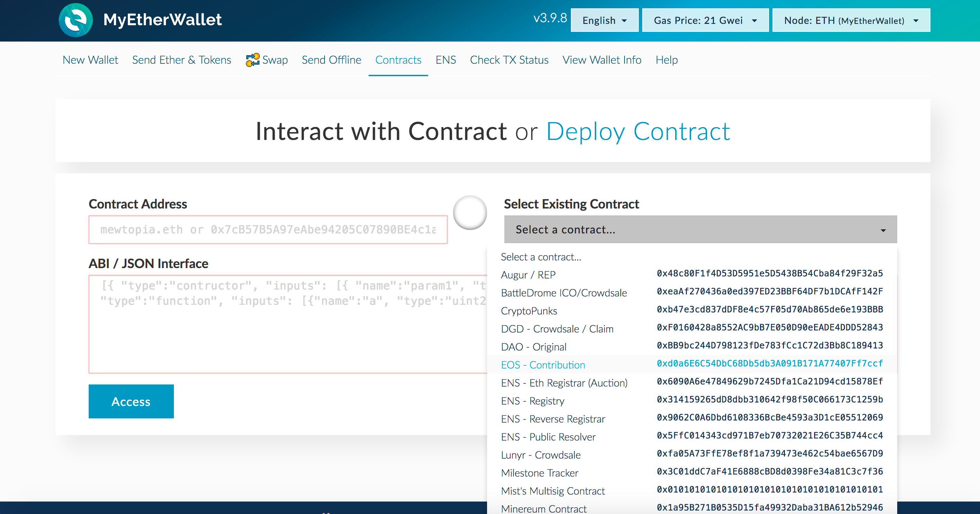The height and width of the screenshot is (514, 980).
Task: Select Lunyr - Crowdsale contract
Action: (x=692, y=455)
